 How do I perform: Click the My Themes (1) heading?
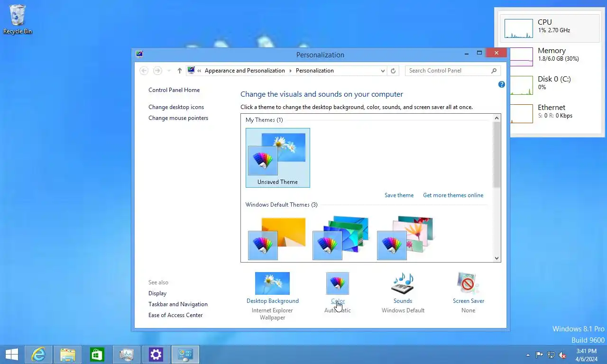click(x=264, y=120)
